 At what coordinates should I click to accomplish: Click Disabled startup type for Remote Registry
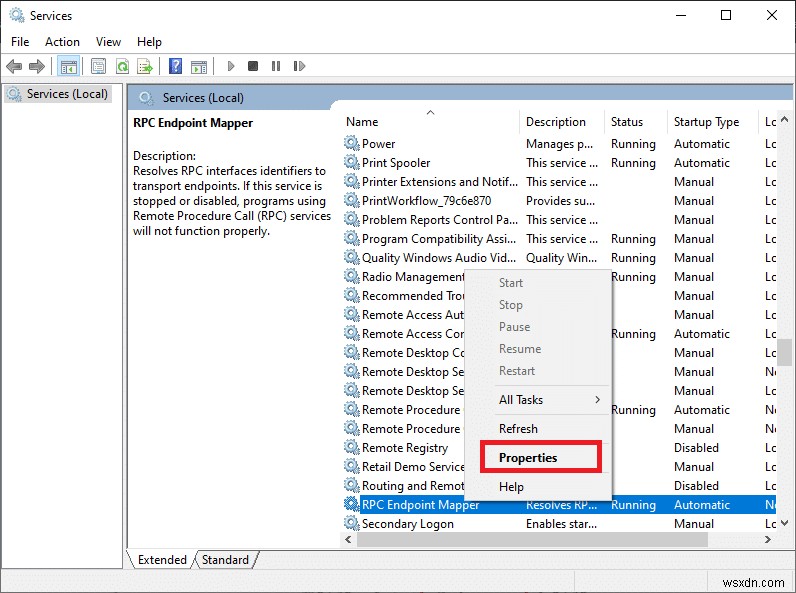click(696, 448)
